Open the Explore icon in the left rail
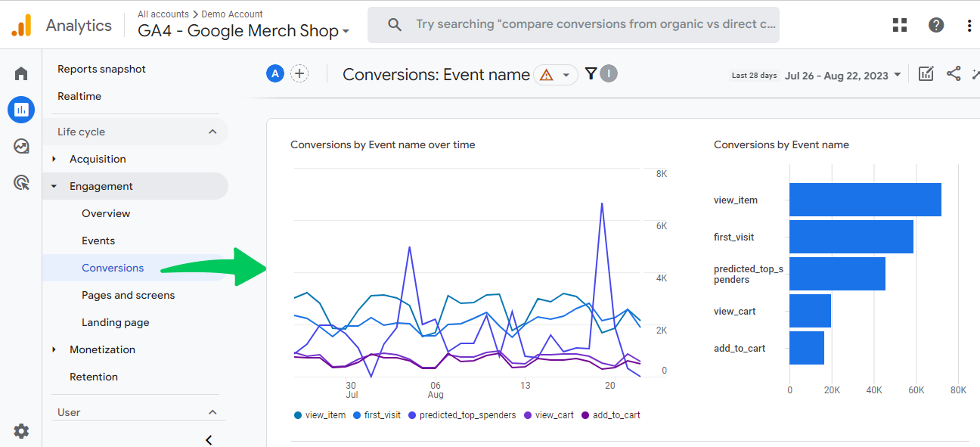980x447 pixels. [21, 146]
